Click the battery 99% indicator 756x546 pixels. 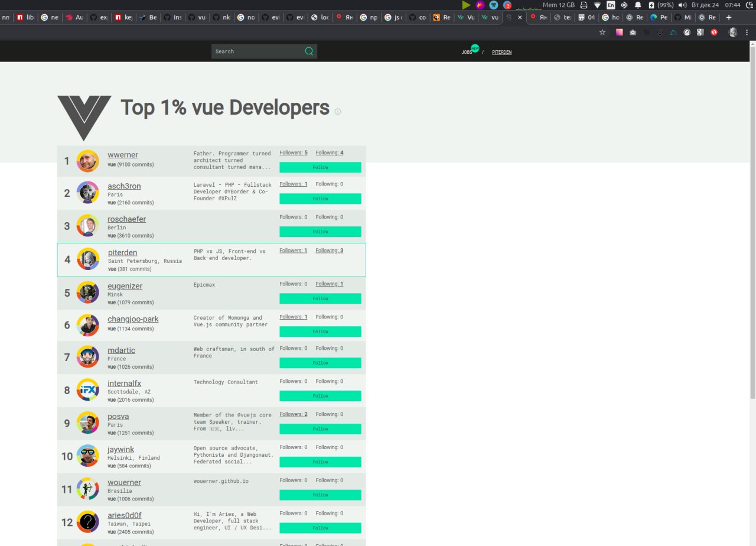[660, 5]
